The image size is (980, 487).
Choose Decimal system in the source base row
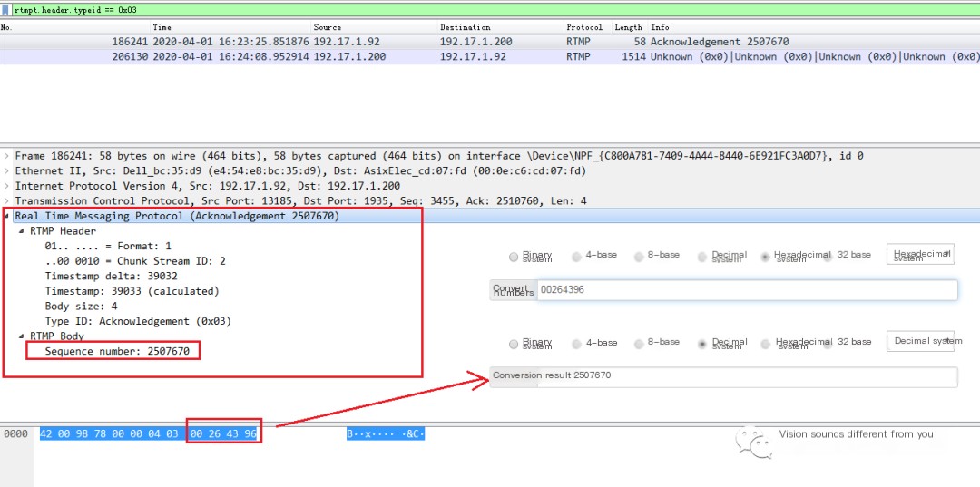[702, 257]
